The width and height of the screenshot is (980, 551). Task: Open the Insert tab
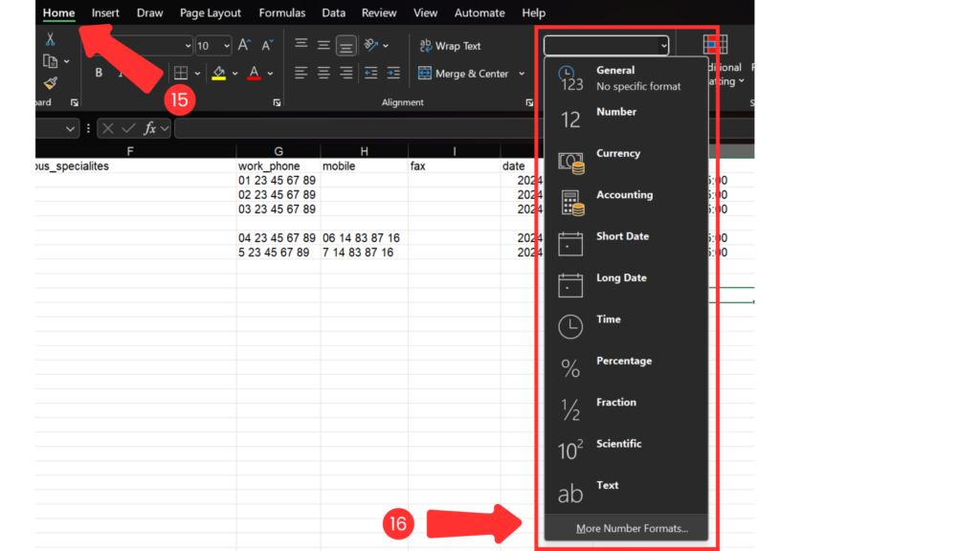click(105, 12)
